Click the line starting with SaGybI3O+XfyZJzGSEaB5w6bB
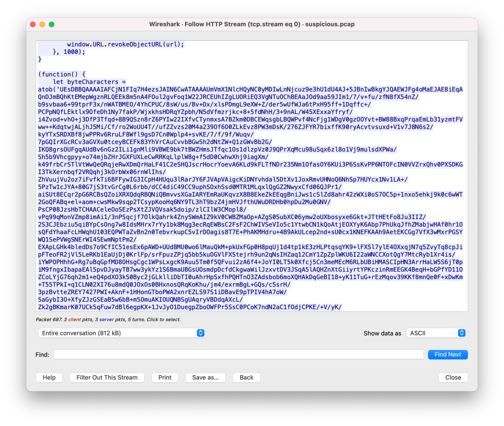The width and height of the screenshot is (504, 426). [x=140, y=300]
